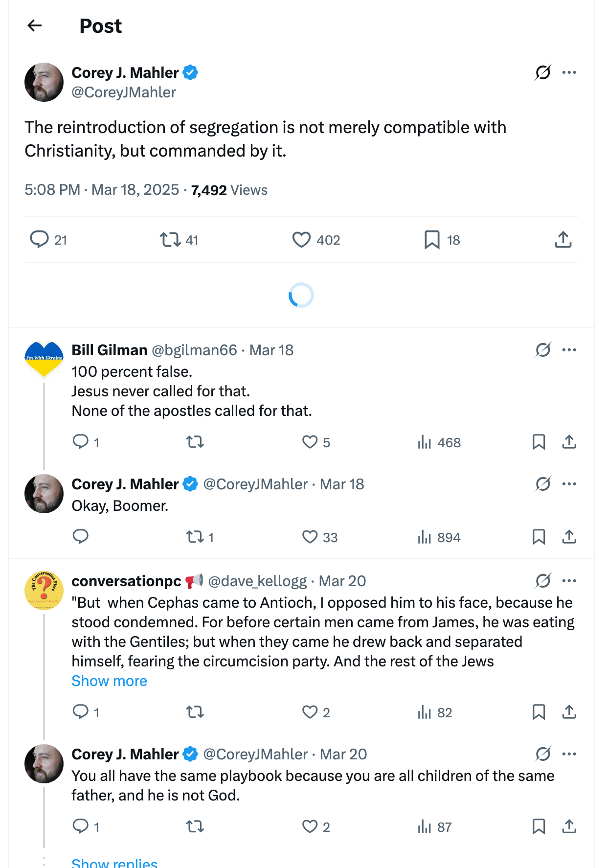Open more options on conversationpc's reply

pyautogui.click(x=569, y=581)
